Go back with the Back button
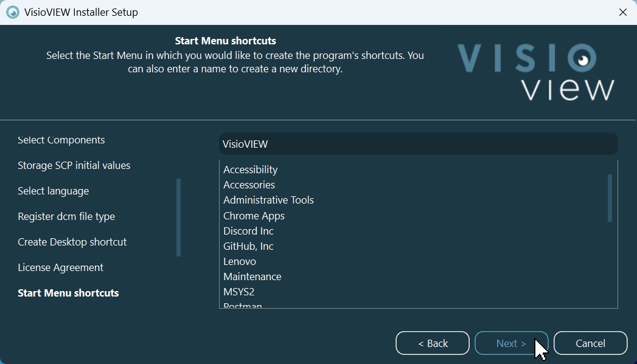Screen dimensions: 637x364 click(x=433, y=343)
